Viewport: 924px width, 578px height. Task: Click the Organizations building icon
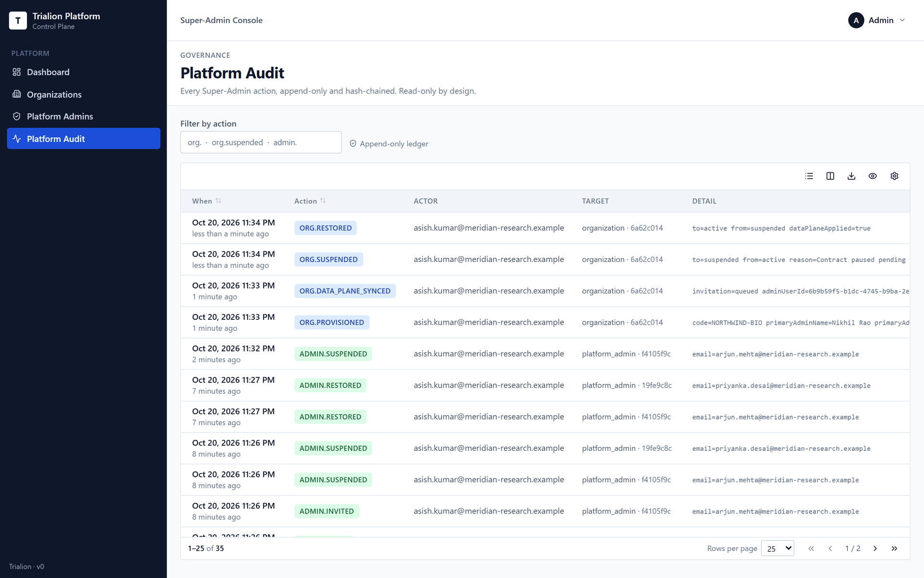[x=17, y=94]
